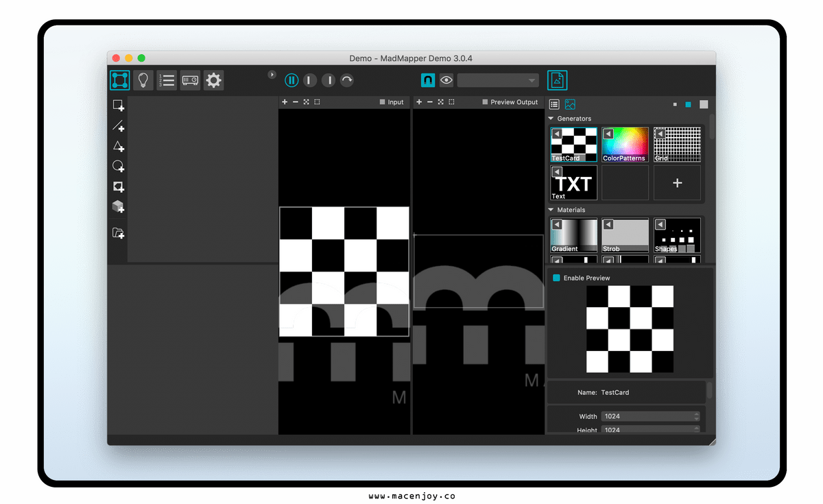Select the add 3D cube tool
Screen dimensions: 823x504
pyautogui.click(x=119, y=206)
